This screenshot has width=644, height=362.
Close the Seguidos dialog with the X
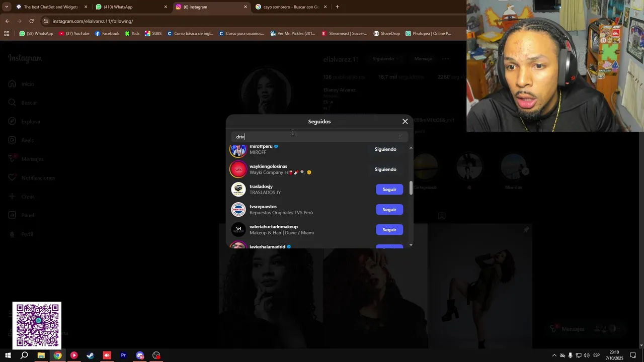405,121
